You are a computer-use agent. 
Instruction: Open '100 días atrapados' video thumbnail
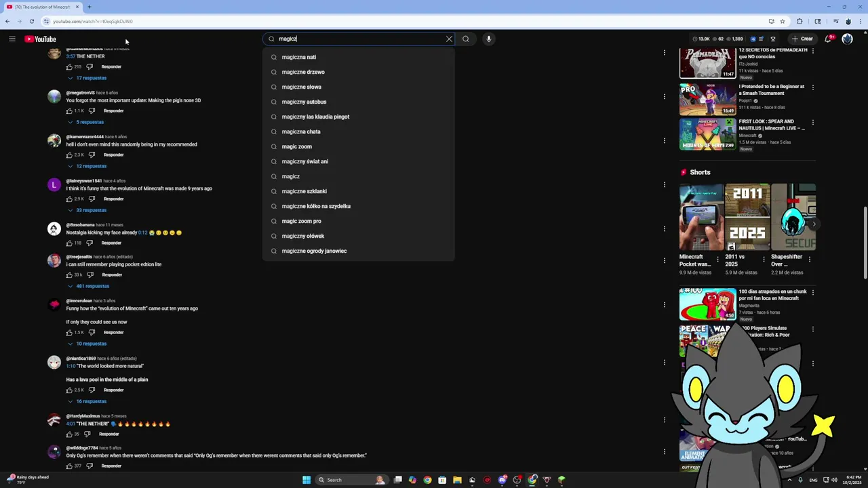pos(707,304)
